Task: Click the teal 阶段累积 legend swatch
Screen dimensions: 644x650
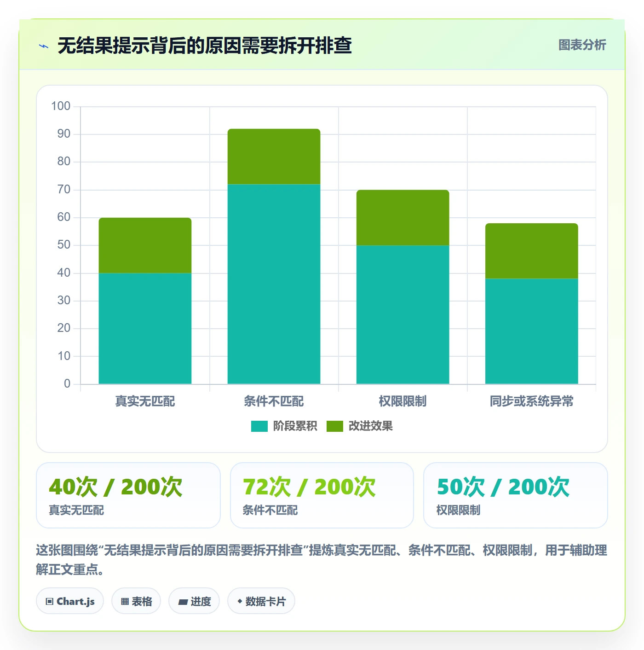Action: 259,426
